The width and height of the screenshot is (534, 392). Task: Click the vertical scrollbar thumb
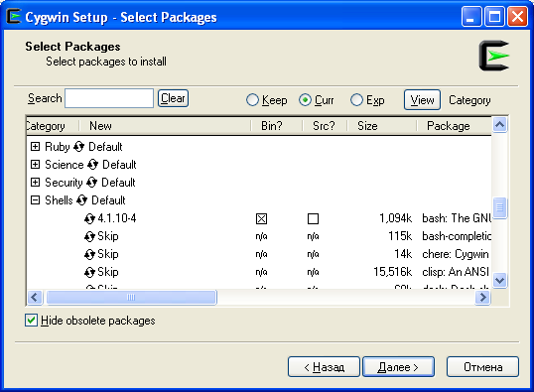pos(499,207)
